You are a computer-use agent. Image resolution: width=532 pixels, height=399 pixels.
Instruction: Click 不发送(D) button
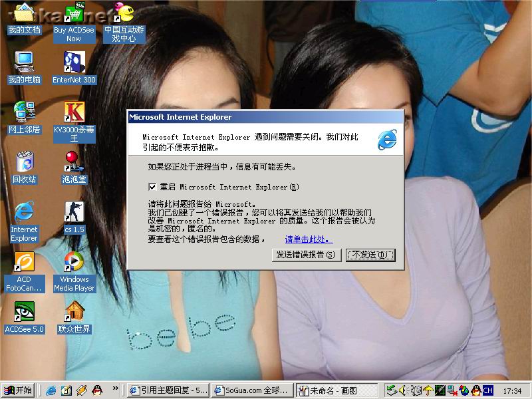point(371,255)
